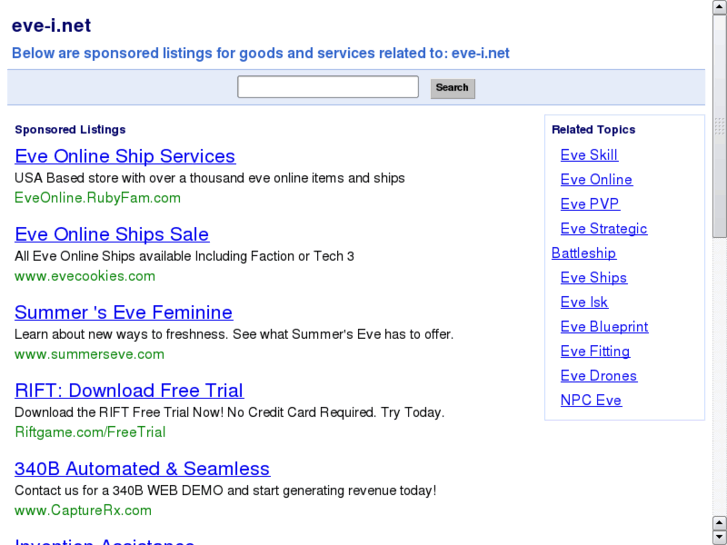
Task: Open the Eve Skill related topic
Action: 589,155
